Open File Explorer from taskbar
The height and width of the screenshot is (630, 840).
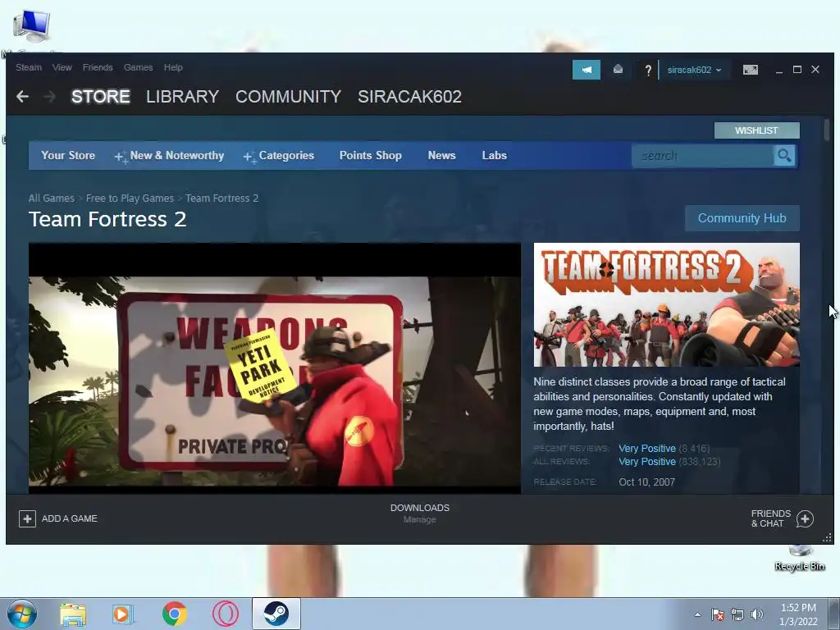[x=73, y=614]
